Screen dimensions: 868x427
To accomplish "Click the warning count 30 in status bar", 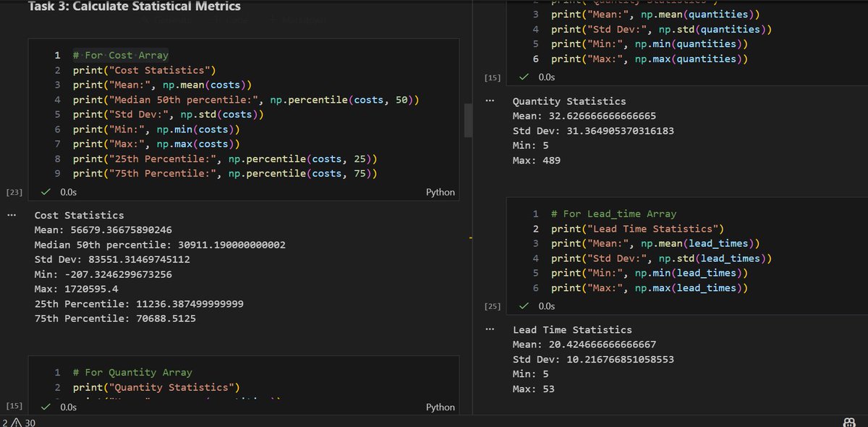I will coord(30,422).
